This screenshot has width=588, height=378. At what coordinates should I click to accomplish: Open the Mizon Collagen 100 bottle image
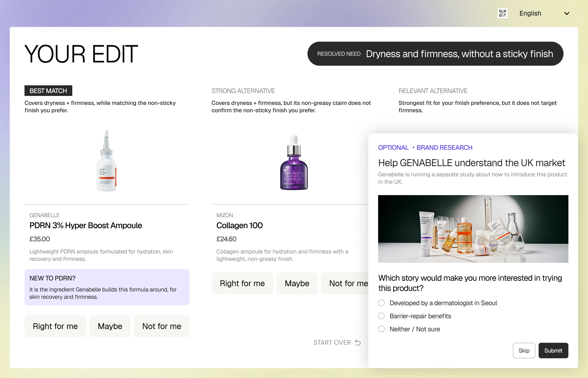click(x=294, y=162)
